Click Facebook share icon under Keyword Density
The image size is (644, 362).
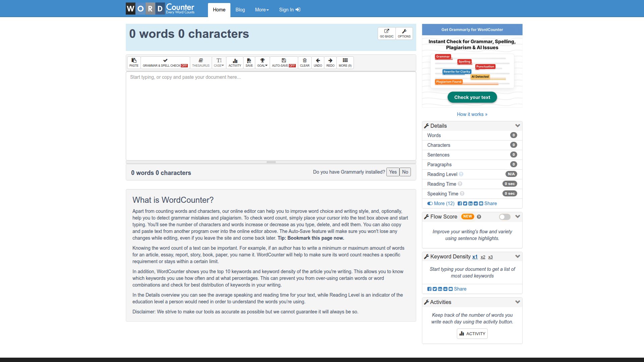point(429,289)
